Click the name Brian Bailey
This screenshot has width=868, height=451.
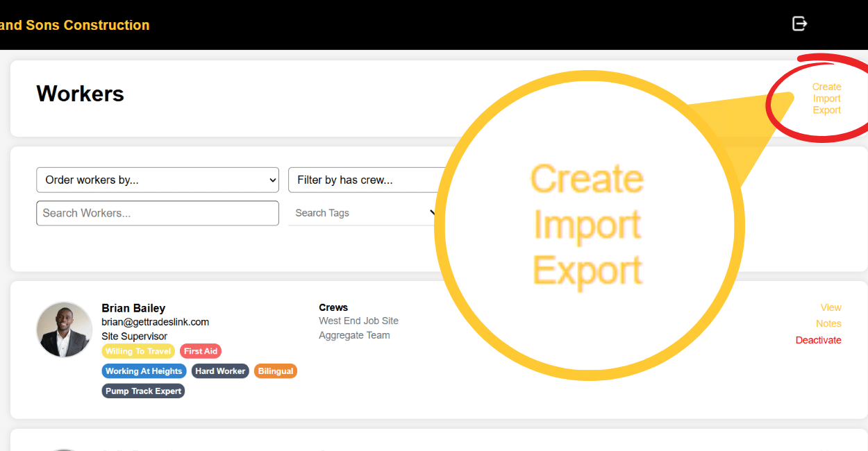pos(133,308)
